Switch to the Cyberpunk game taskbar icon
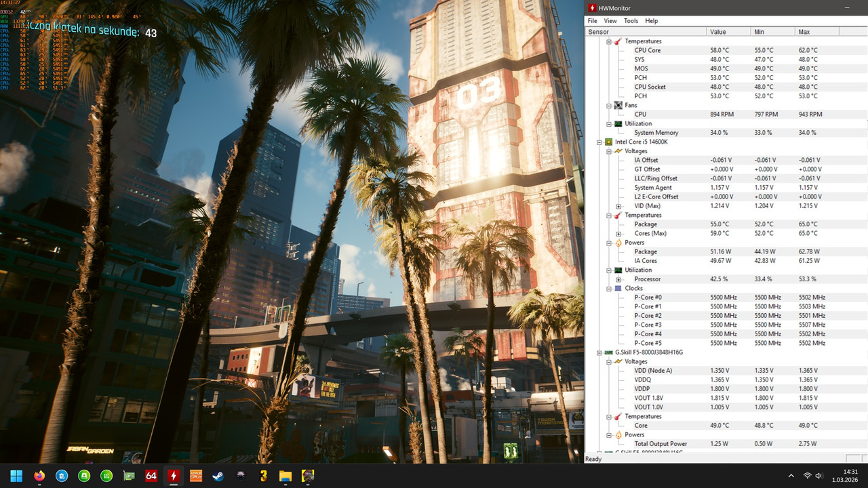The height and width of the screenshot is (488, 868). pyautogui.click(x=308, y=476)
